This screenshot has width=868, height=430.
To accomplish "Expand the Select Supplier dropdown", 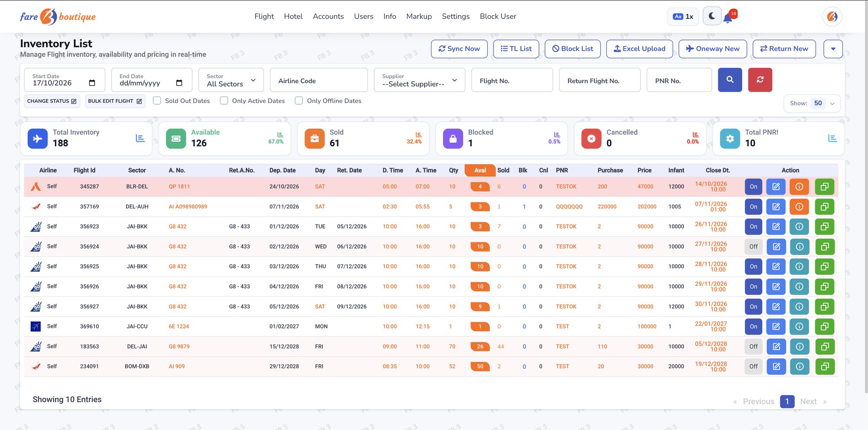I will tap(419, 80).
